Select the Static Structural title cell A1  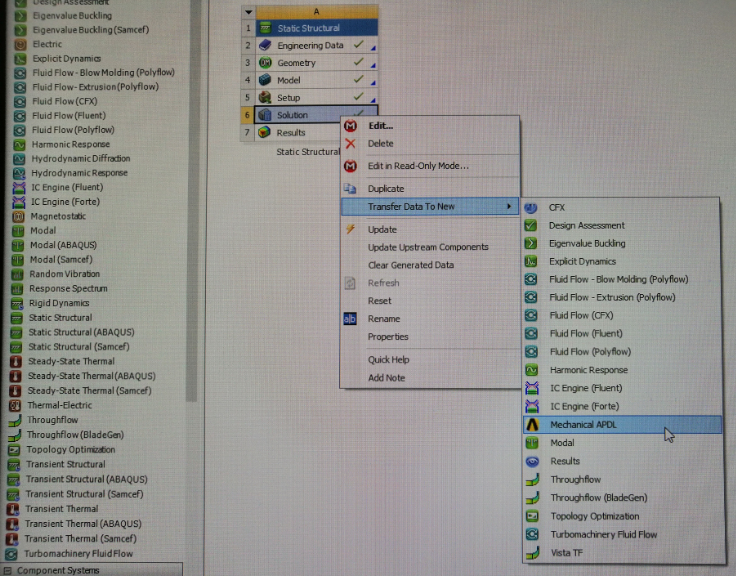(x=317, y=28)
